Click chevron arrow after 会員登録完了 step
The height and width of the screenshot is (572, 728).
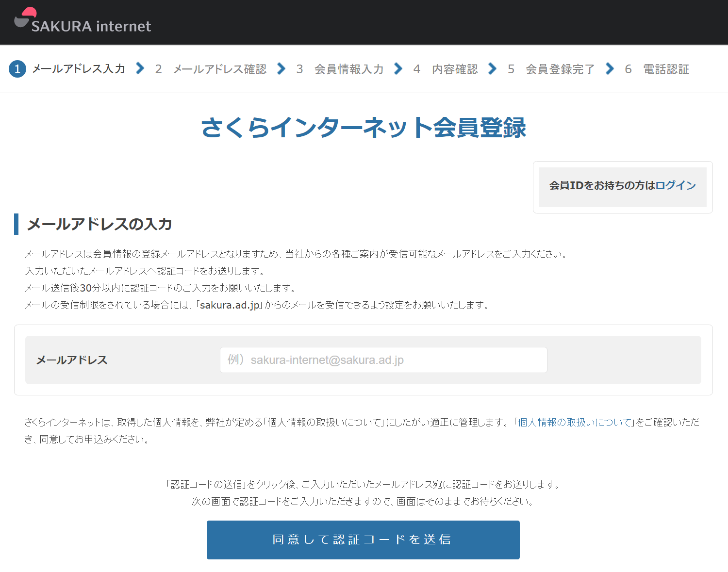pos(610,68)
